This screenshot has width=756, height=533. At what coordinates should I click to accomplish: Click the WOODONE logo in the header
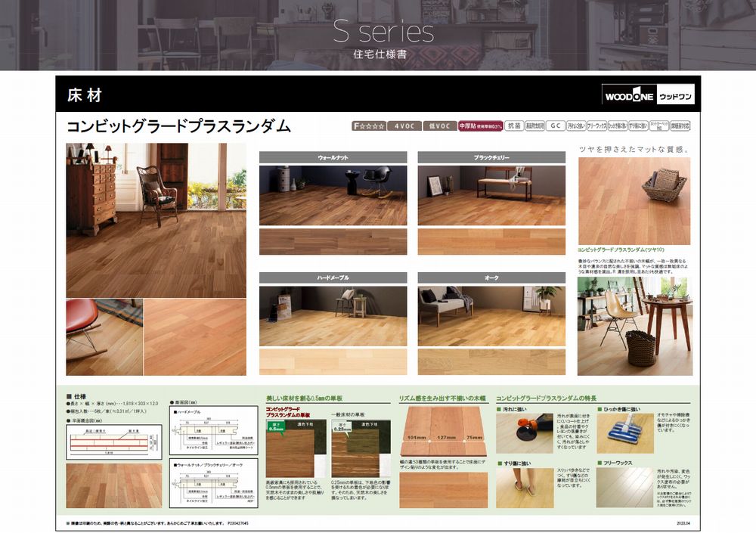(x=648, y=95)
